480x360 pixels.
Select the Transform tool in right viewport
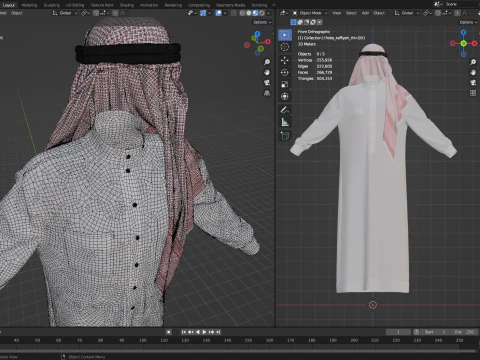tap(285, 96)
